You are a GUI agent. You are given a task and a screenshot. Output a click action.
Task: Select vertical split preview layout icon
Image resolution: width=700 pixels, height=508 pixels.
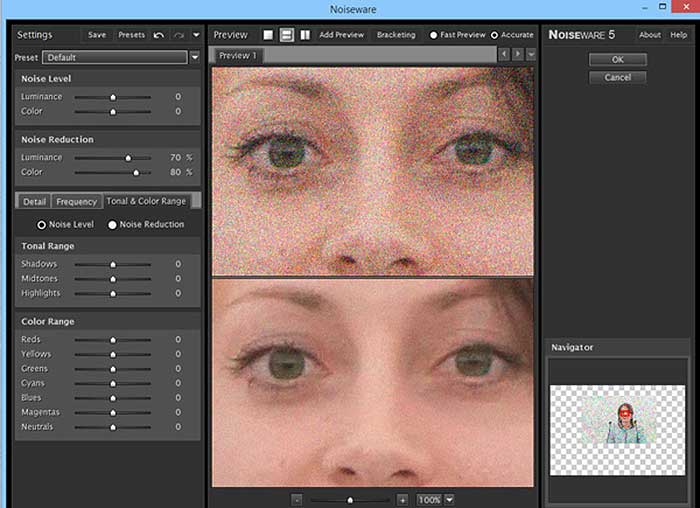tap(304, 35)
